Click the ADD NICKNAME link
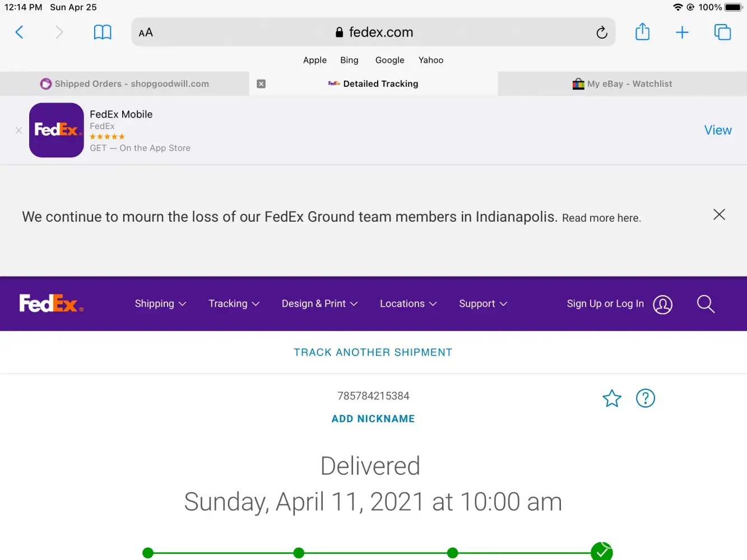747x560 pixels. (x=373, y=419)
